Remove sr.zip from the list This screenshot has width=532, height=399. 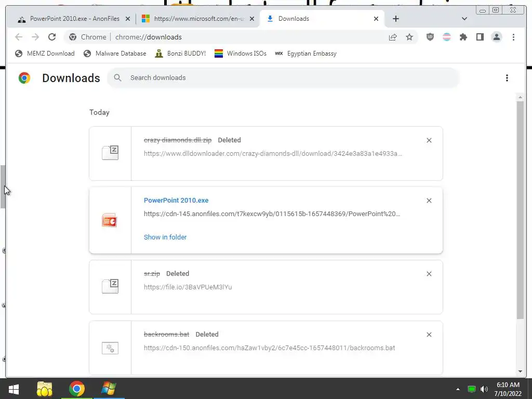coord(429,274)
